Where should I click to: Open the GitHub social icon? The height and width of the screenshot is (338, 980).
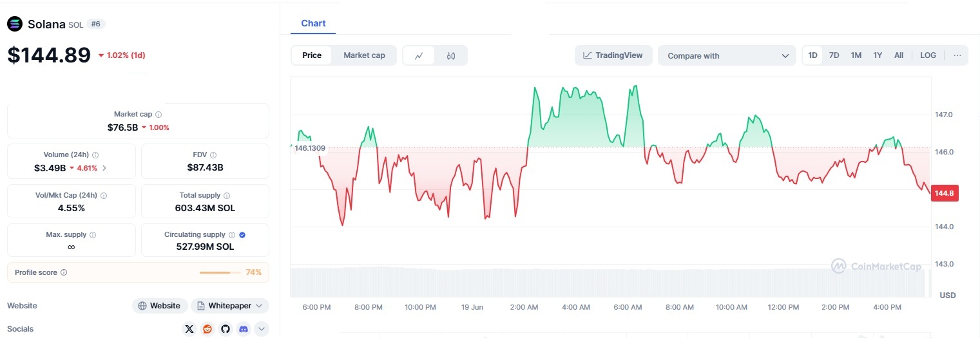pyautogui.click(x=226, y=329)
